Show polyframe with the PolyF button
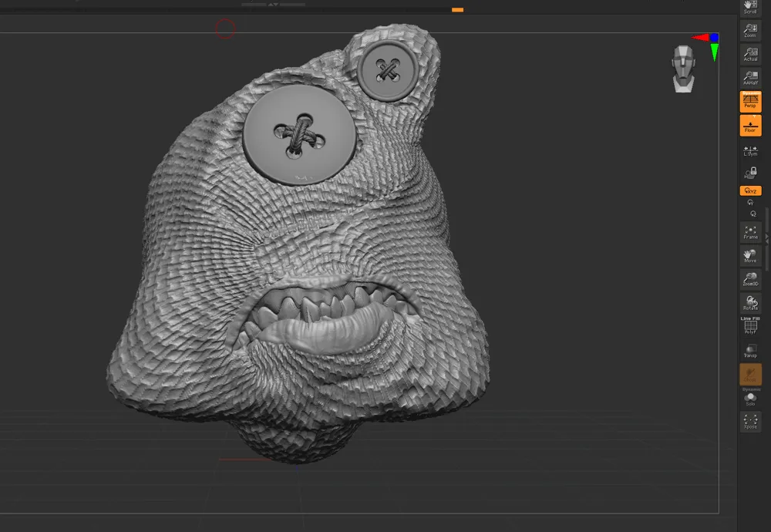This screenshot has height=532, width=771. [x=750, y=327]
